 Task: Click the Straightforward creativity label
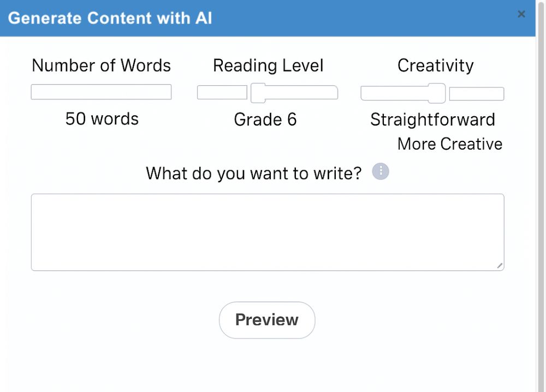[x=432, y=119]
